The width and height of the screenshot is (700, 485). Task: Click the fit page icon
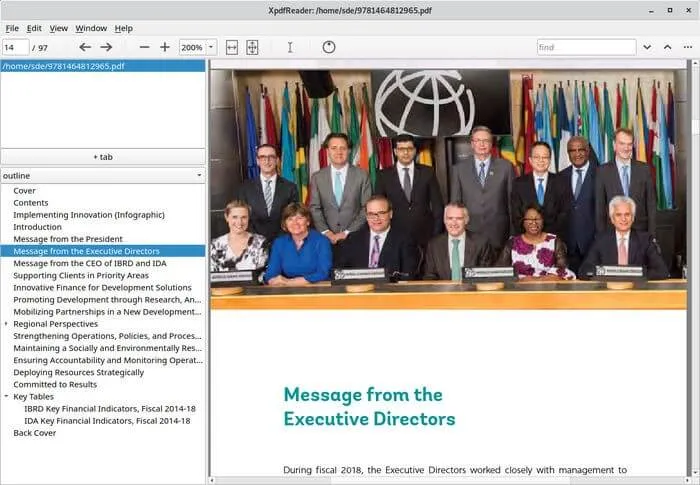(252, 47)
